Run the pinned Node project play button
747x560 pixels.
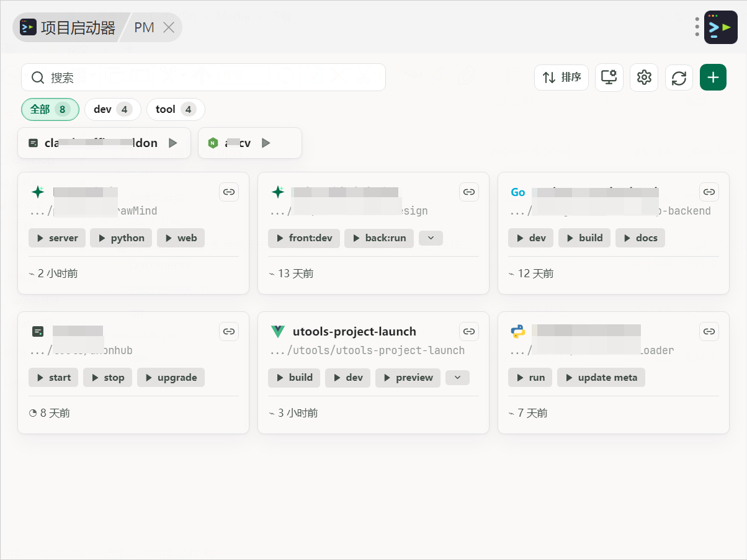266,143
